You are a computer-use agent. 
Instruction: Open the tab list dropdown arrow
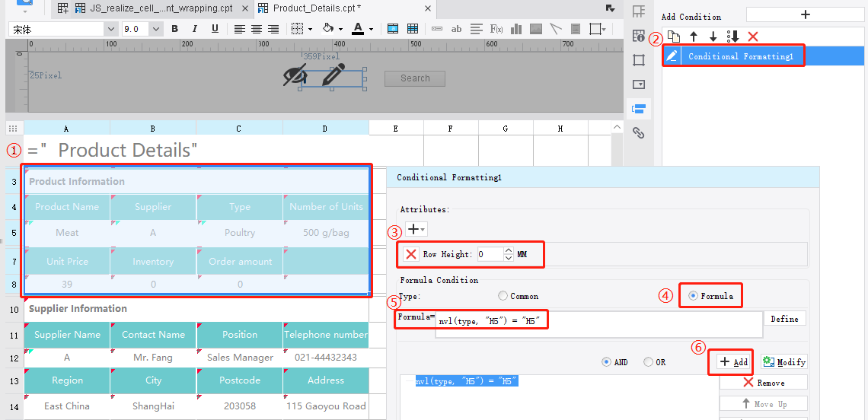click(610, 8)
